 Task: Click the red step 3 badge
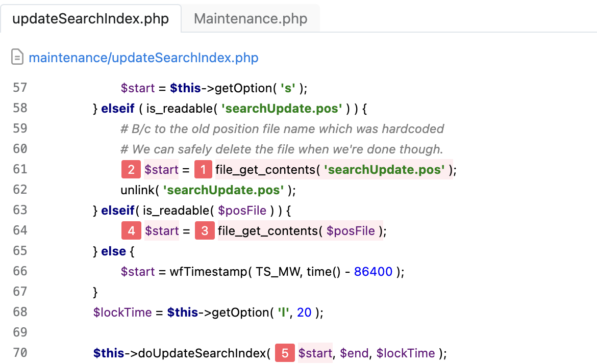click(x=205, y=231)
